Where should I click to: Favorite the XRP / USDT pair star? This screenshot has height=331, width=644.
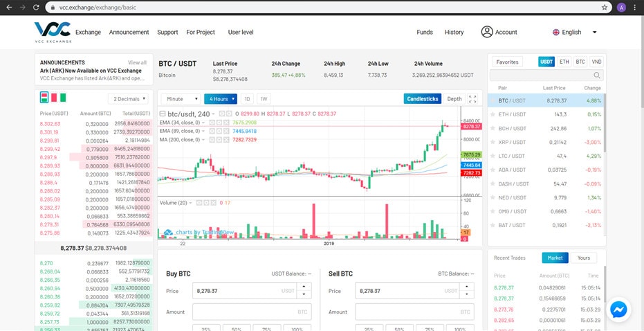click(x=493, y=142)
